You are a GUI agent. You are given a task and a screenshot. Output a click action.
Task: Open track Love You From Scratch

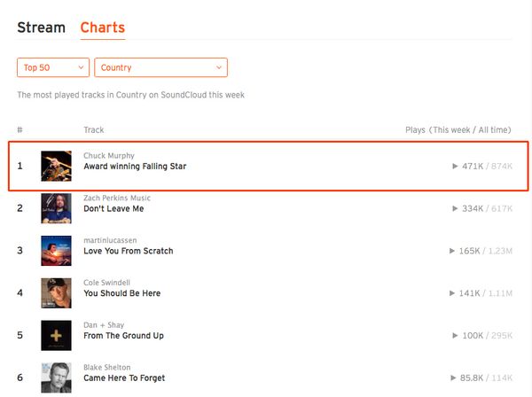pos(129,251)
